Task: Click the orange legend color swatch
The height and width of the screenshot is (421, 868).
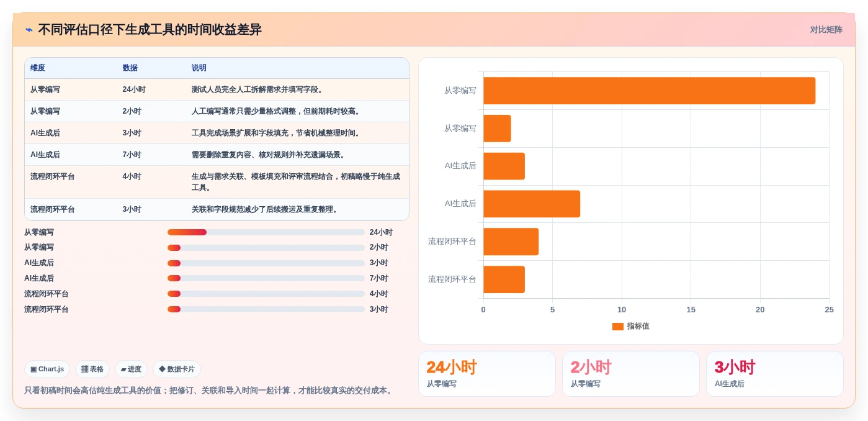Action: coord(617,327)
